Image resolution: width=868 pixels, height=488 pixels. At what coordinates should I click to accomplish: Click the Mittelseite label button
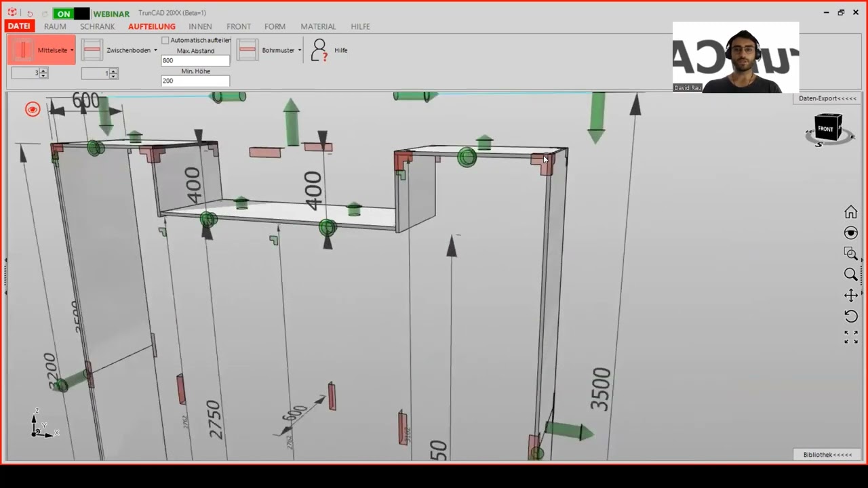[52, 50]
